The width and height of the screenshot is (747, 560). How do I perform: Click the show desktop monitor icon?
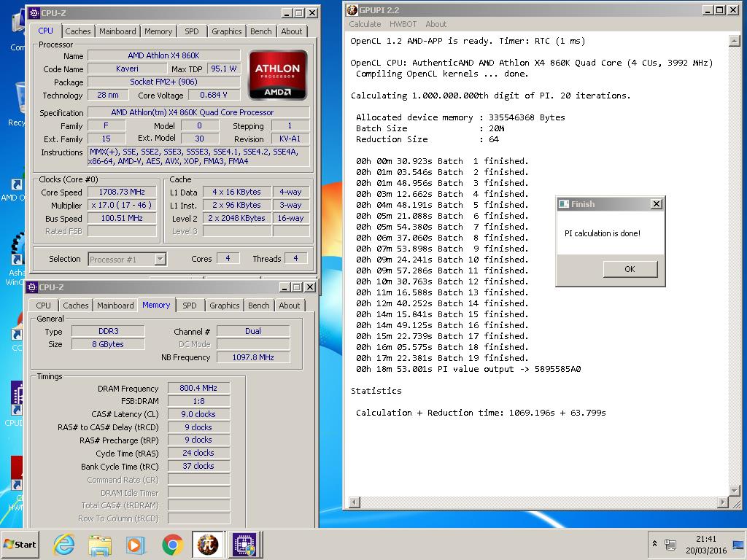738,545
